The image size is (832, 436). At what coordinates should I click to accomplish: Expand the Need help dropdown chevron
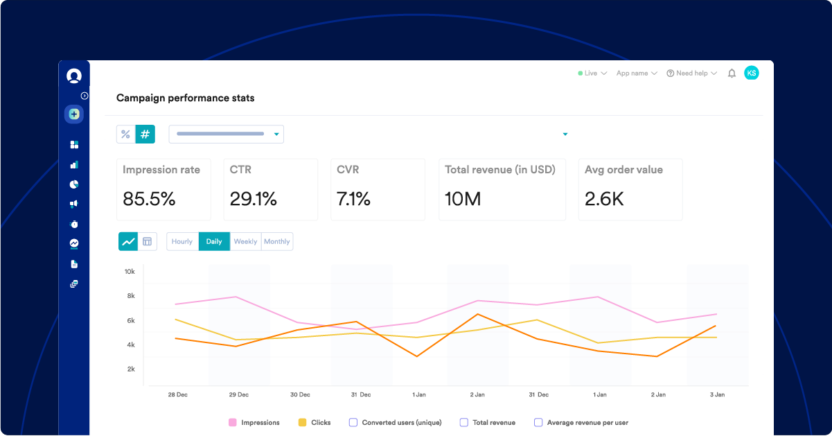714,73
